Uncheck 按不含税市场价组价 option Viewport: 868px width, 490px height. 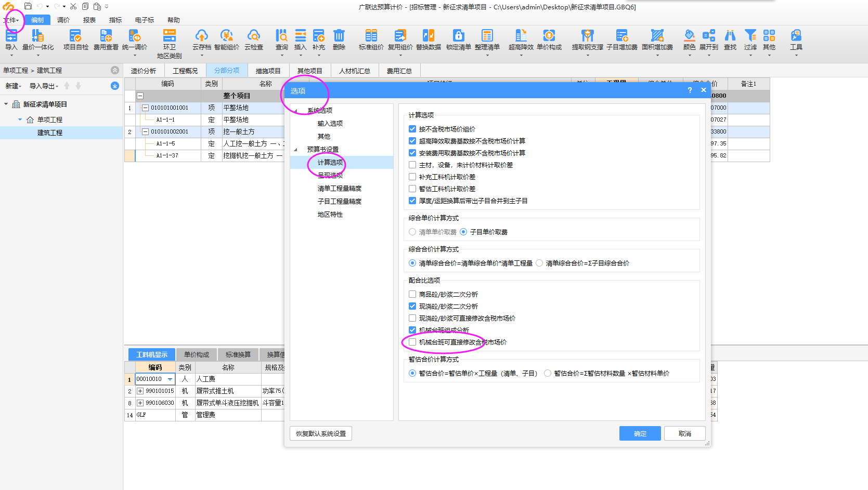[412, 129]
